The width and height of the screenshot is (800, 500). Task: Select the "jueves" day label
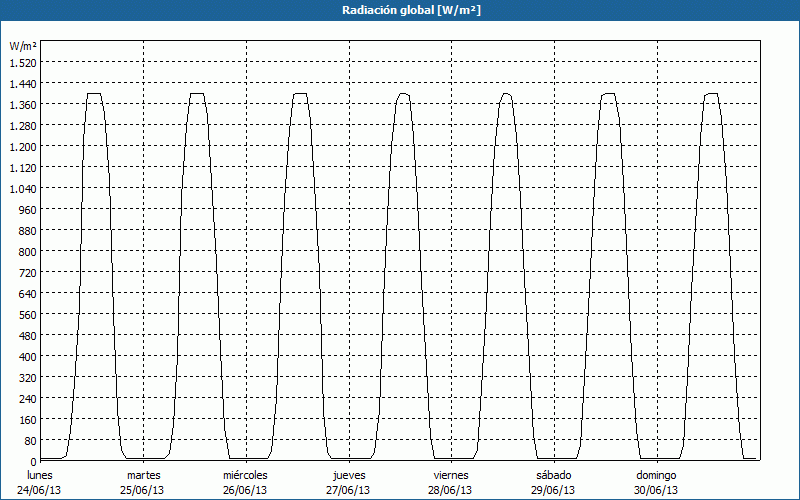348,475
